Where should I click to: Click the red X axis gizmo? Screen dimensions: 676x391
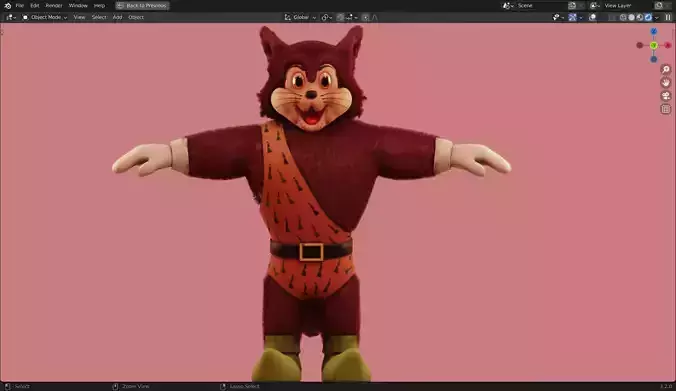point(668,45)
